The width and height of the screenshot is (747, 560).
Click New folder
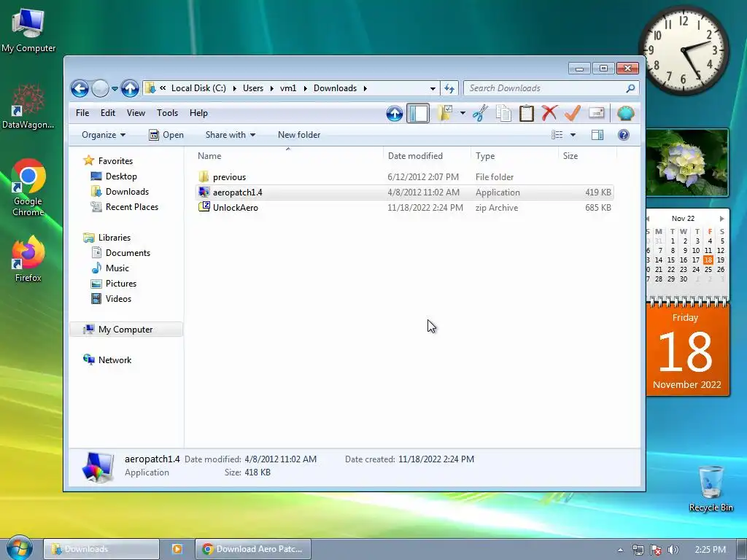coord(299,135)
